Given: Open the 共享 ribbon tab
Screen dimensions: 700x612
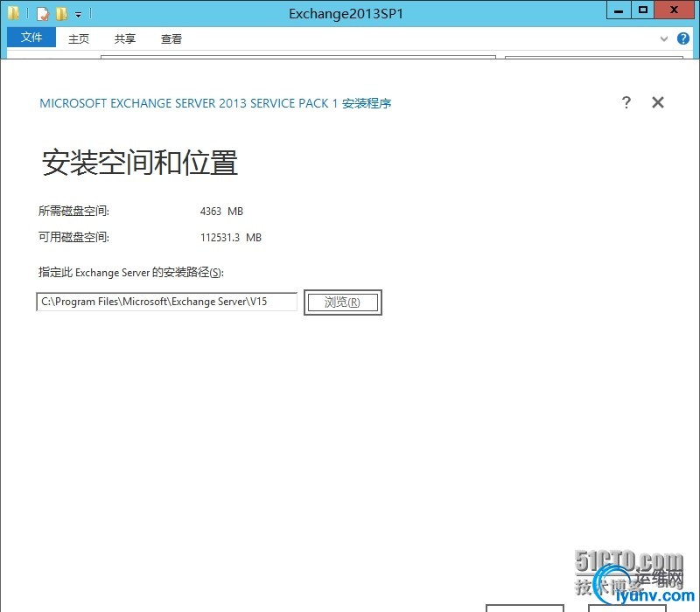Looking at the screenshot, I should point(124,38).
